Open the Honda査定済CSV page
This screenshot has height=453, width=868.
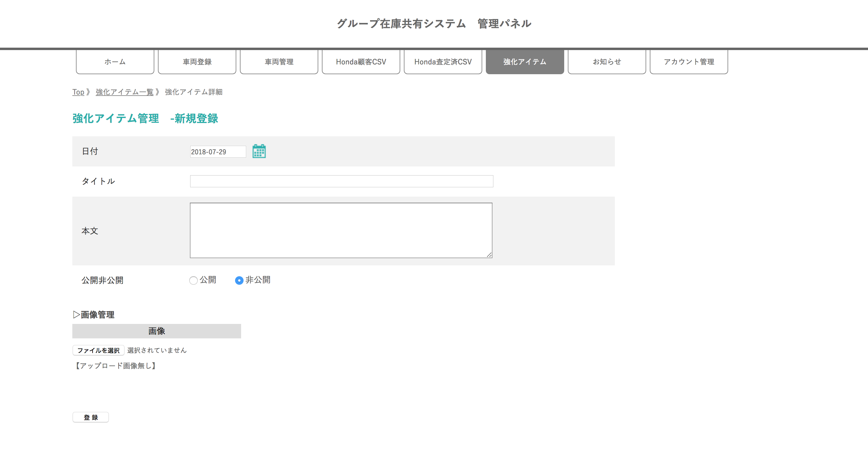443,62
